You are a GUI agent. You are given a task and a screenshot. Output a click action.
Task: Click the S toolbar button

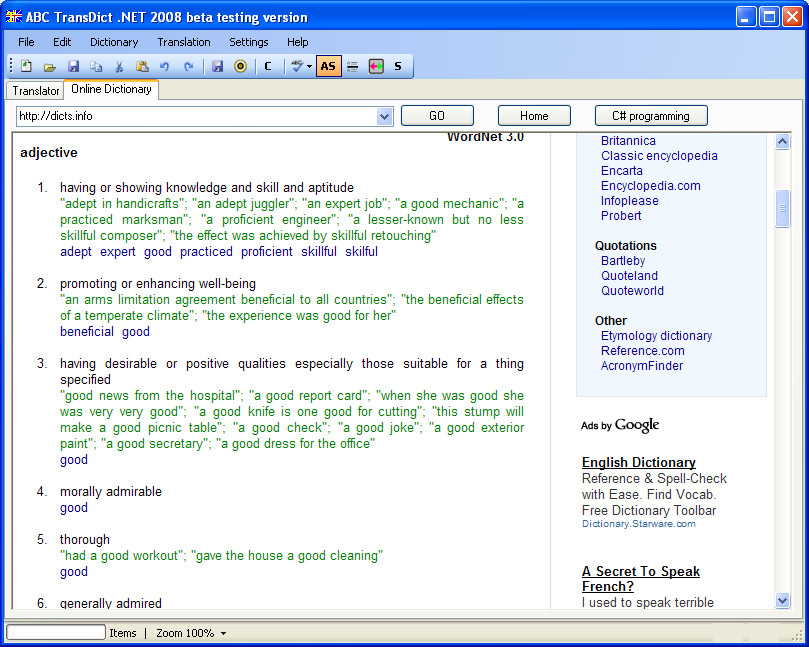click(398, 66)
